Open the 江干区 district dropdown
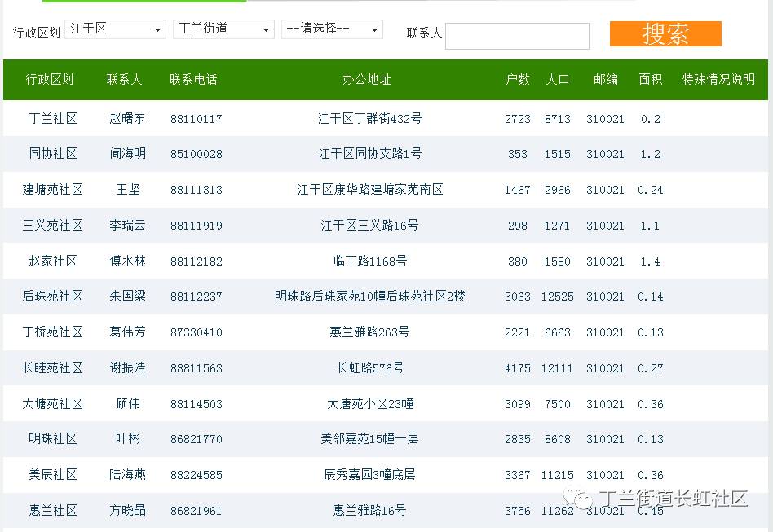 tap(115, 29)
